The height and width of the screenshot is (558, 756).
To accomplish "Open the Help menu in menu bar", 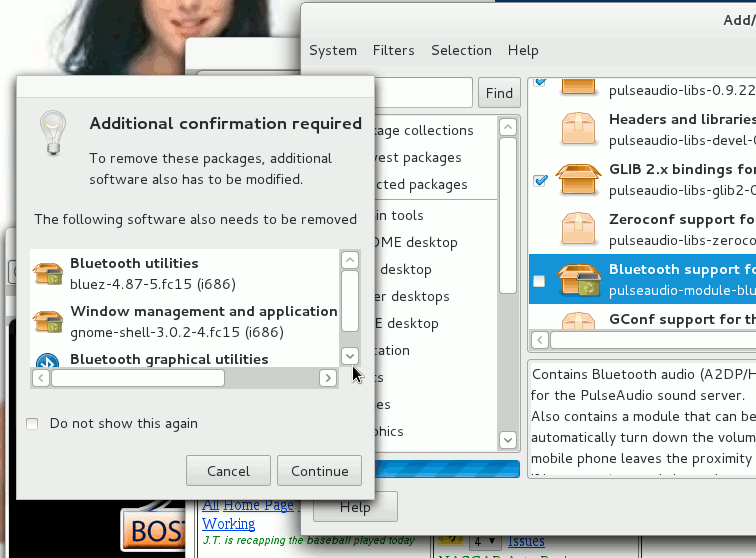I will 523,50.
